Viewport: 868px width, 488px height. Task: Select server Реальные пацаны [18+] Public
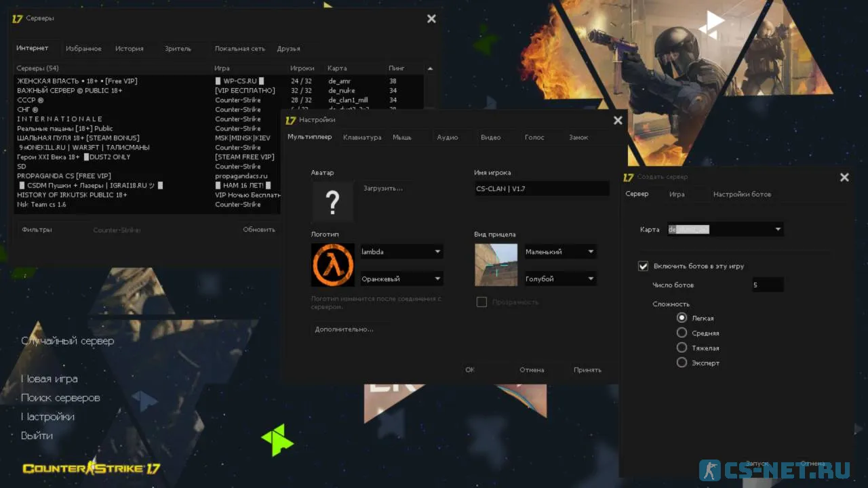click(148, 129)
